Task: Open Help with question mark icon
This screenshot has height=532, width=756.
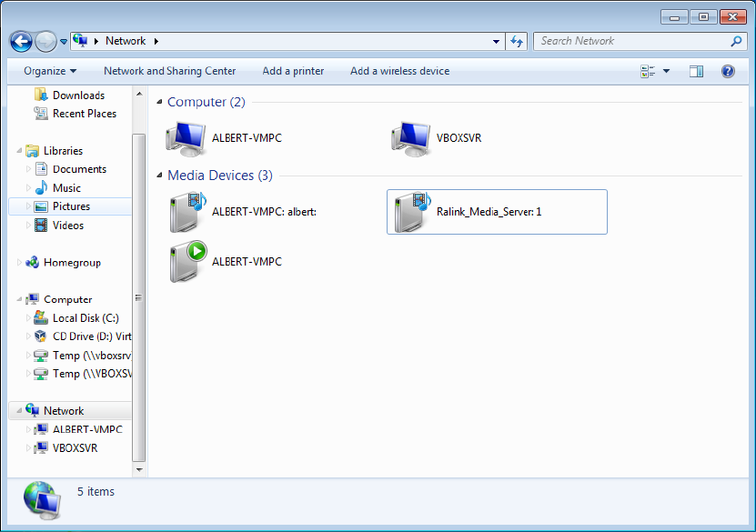Action: [728, 71]
